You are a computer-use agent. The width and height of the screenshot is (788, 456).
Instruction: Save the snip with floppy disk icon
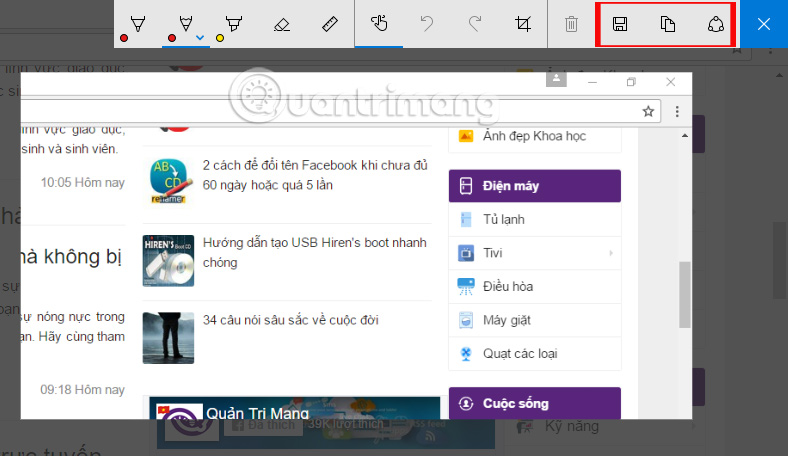pyautogui.click(x=620, y=24)
